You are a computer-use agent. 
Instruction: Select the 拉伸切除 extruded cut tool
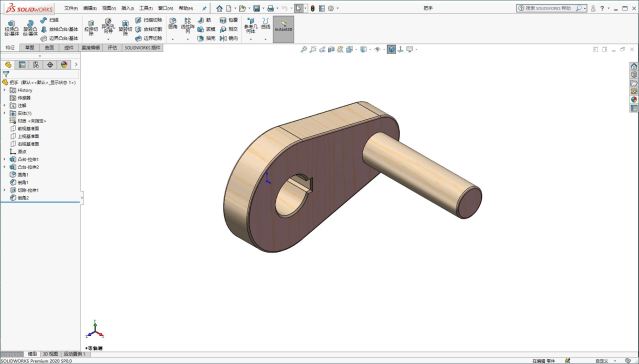click(91, 28)
